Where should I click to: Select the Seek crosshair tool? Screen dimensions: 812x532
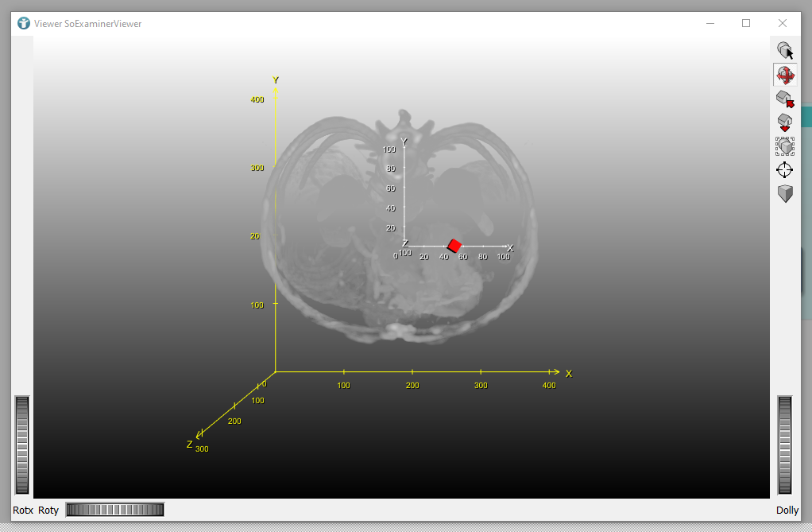tap(785, 169)
